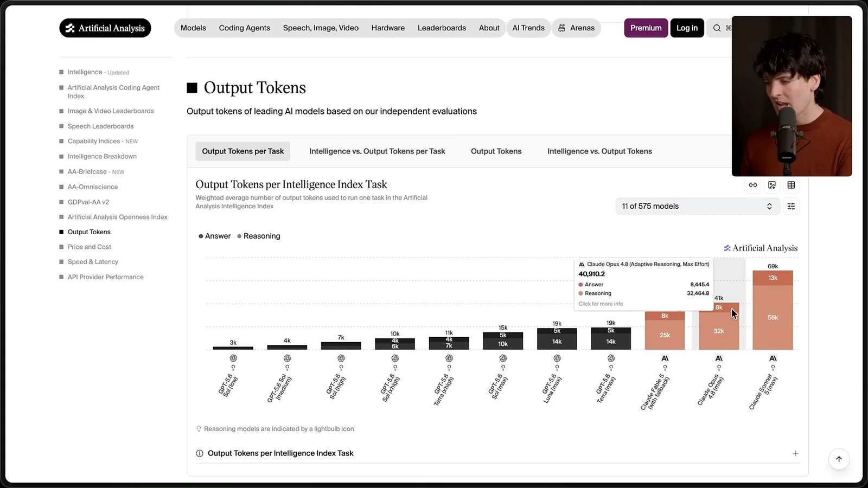Select Intelligence vs. Output Tokens per Task tab
The width and height of the screenshot is (868, 488).
point(377,151)
